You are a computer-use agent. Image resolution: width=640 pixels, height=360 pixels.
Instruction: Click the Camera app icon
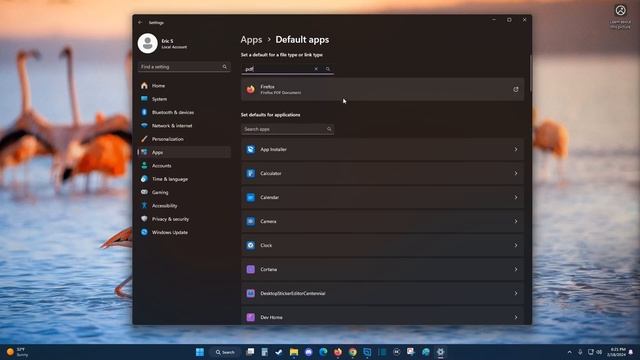click(x=251, y=221)
